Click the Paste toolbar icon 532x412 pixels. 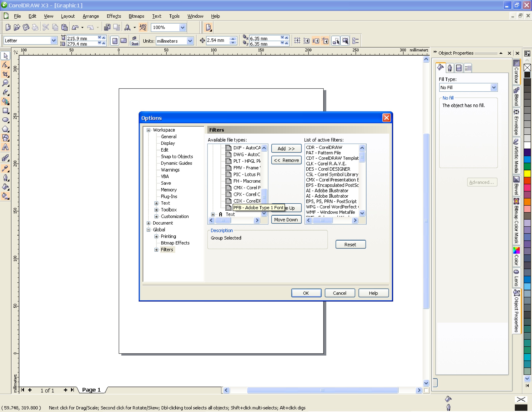[64, 27]
